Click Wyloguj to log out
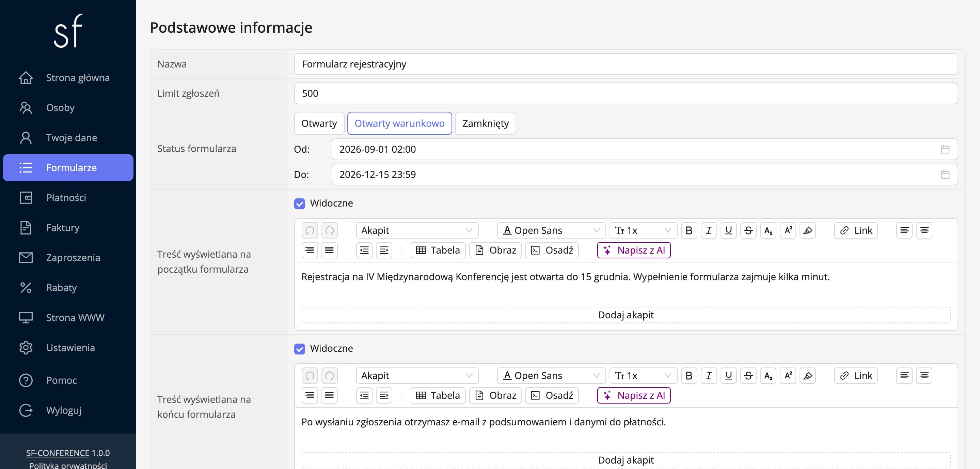 pos(68,410)
